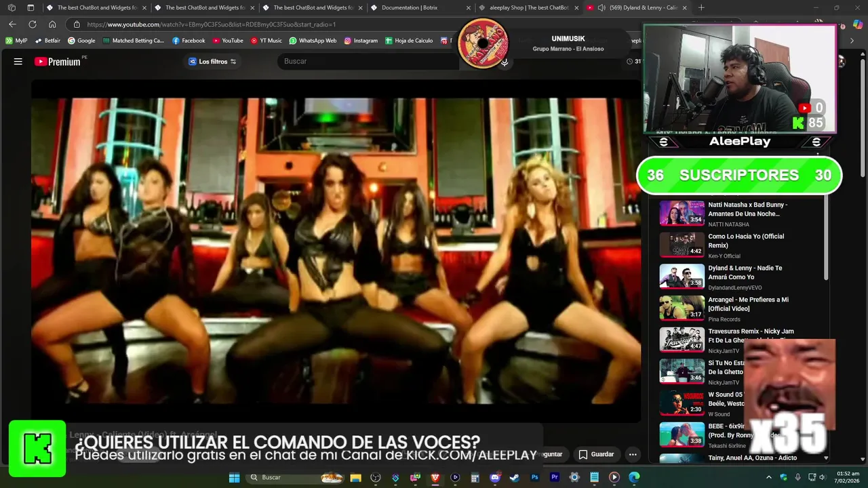Open Settings gear from the taskbar
Image resolution: width=868 pixels, height=488 pixels.
pyautogui.click(x=574, y=477)
